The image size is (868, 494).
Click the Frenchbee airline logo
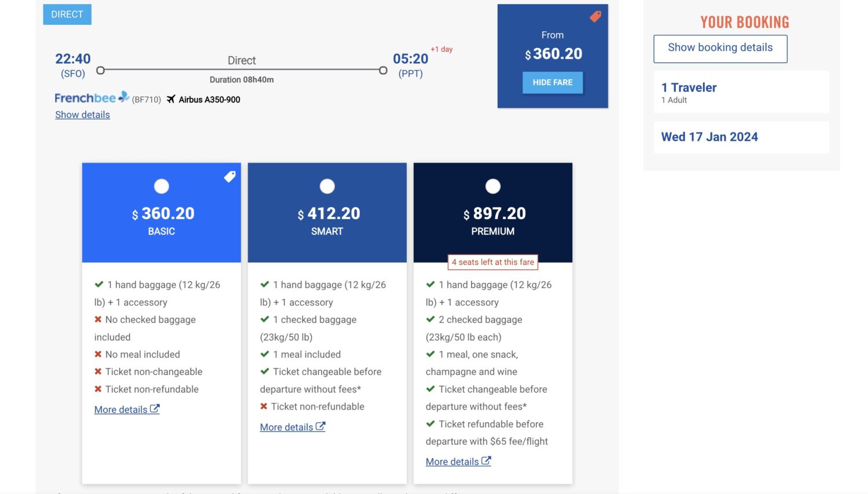tap(91, 98)
